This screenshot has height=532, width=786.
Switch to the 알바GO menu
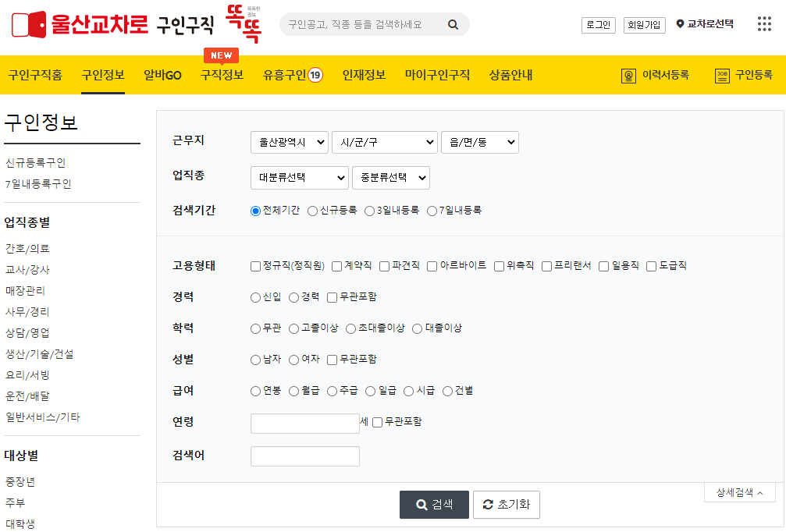click(x=162, y=75)
